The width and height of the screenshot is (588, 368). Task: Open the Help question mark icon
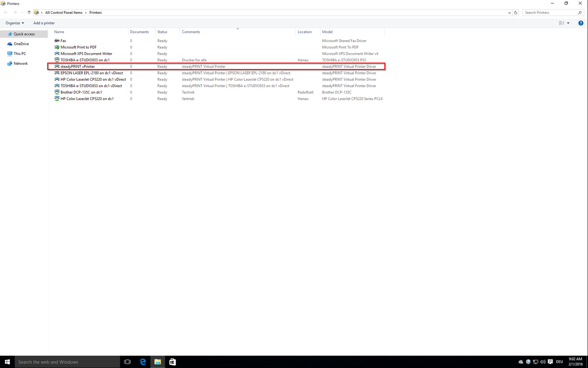(x=581, y=23)
